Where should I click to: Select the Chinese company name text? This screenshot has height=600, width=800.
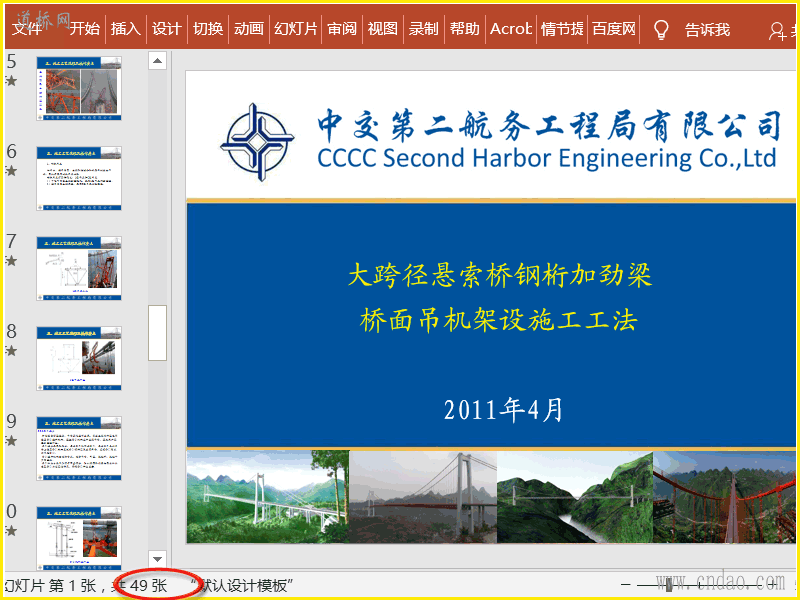549,126
